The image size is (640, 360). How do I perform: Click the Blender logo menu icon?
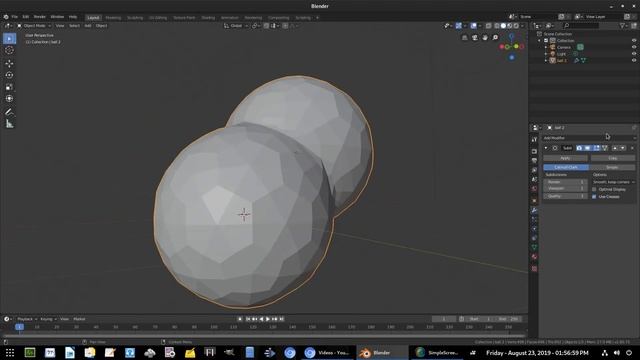pyautogui.click(x=6, y=17)
